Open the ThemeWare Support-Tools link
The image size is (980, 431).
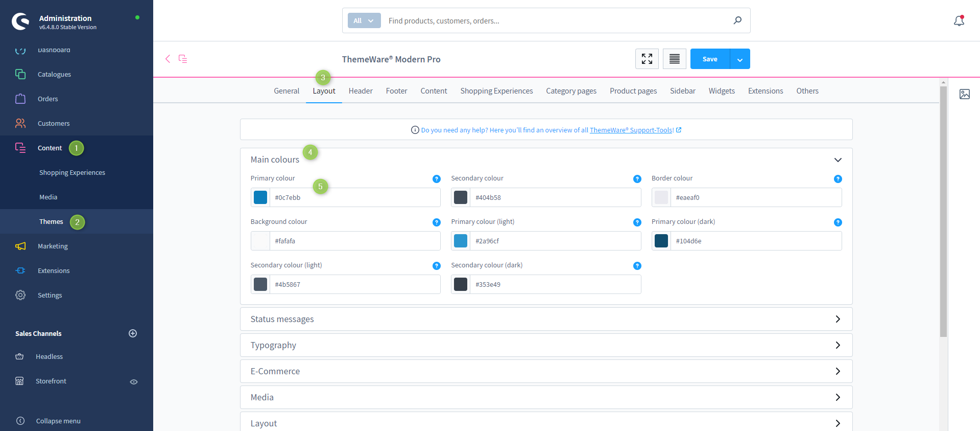click(632, 130)
